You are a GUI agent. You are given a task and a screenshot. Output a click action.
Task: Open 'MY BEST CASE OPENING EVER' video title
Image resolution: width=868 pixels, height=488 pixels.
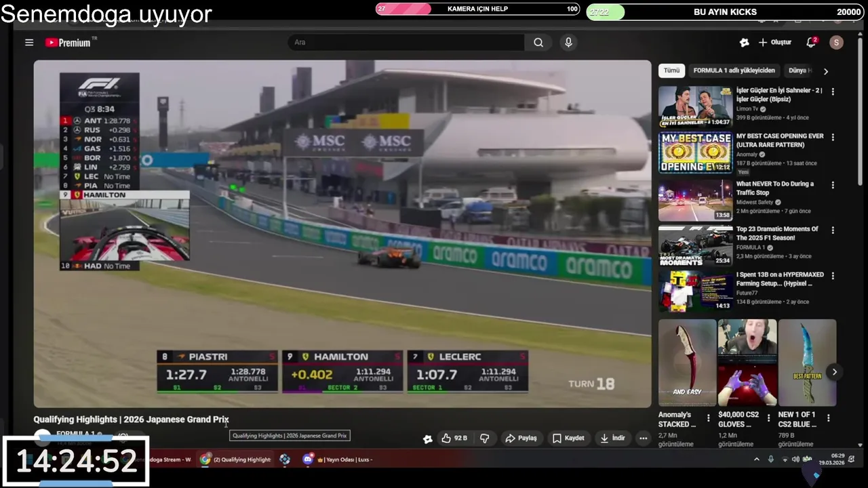780,140
